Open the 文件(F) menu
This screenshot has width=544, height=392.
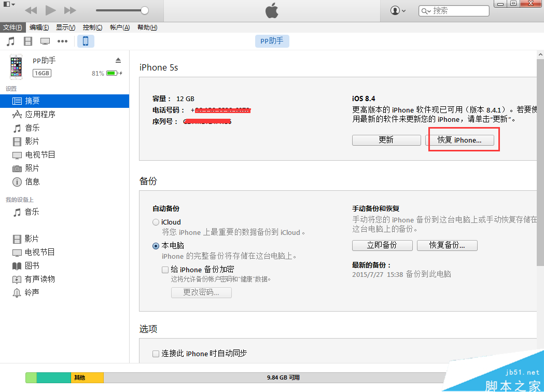click(12, 27)
